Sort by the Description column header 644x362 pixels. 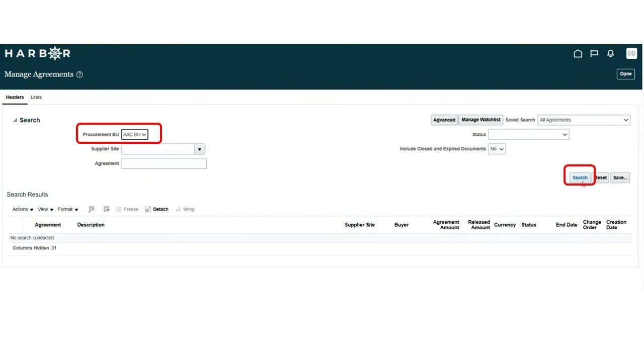point(91,225)
